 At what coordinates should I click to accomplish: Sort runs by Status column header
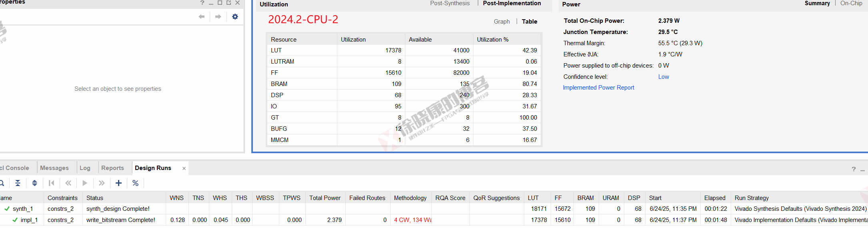[x=124, y=198]
